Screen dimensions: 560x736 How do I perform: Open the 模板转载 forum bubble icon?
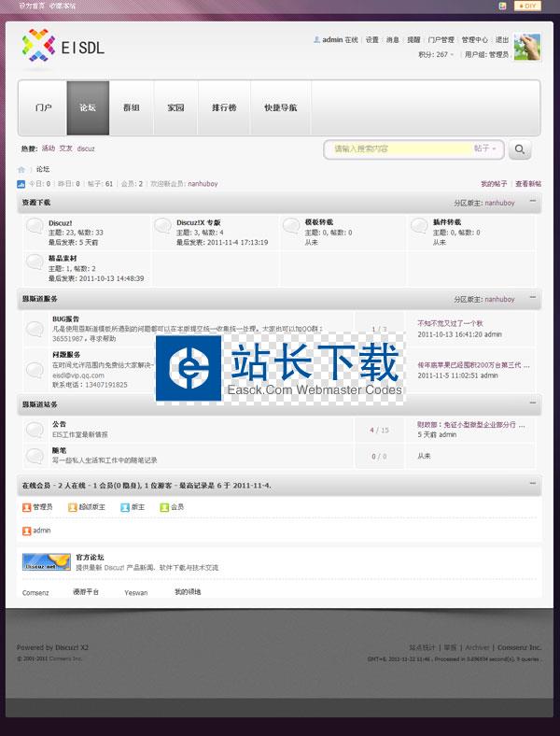click(x=291, y=226)
